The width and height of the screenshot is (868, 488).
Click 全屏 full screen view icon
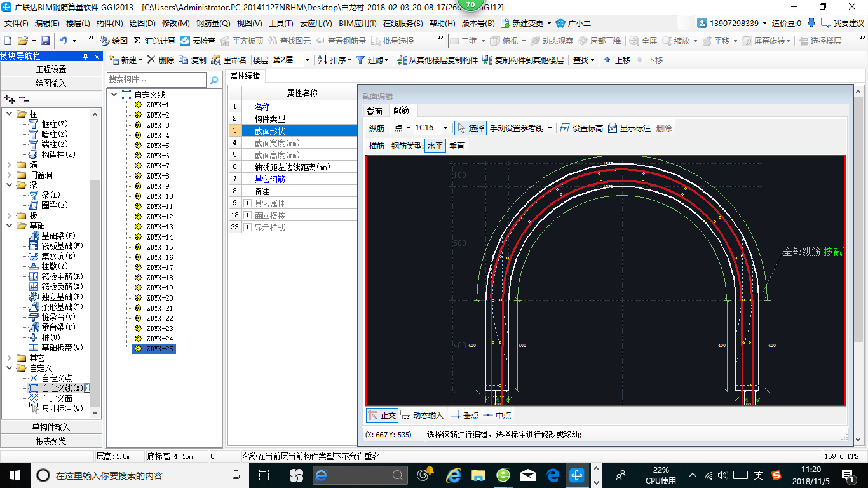[644, 41]
